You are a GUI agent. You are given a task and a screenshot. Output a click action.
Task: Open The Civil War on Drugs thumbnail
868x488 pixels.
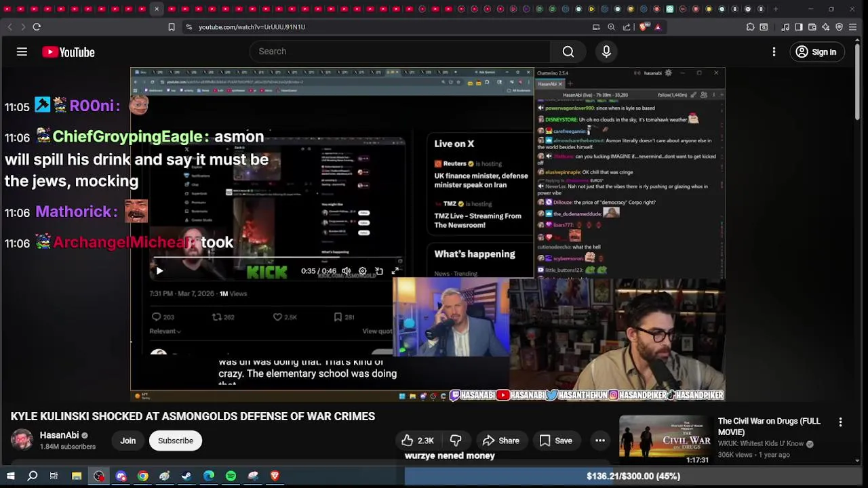(x=665, y=440)
